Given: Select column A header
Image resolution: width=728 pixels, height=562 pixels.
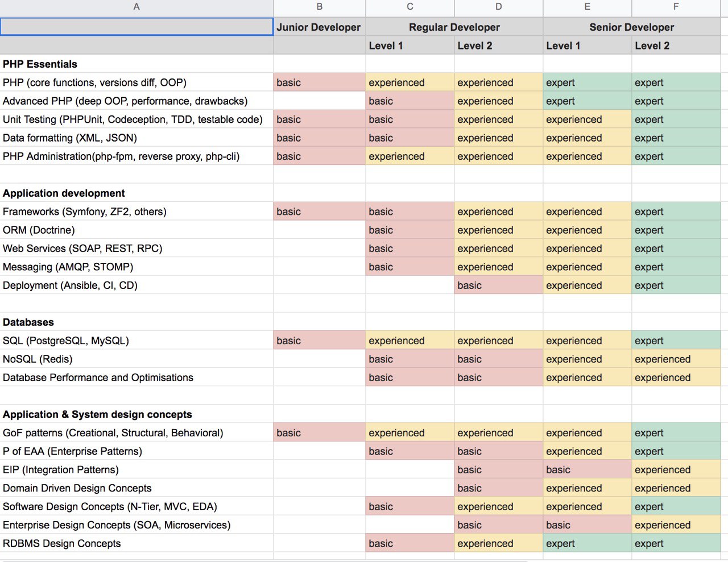Looking at the screenshot, I should pos(136,7).
